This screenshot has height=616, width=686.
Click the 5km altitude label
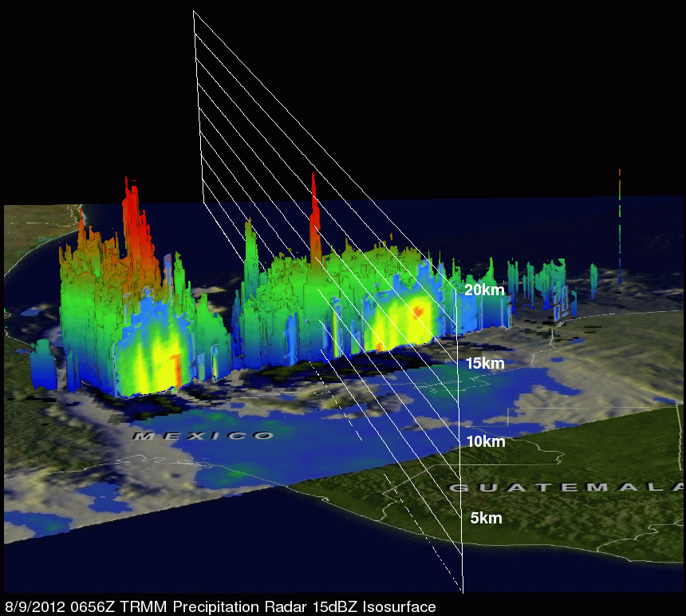(x=486, y=518)
